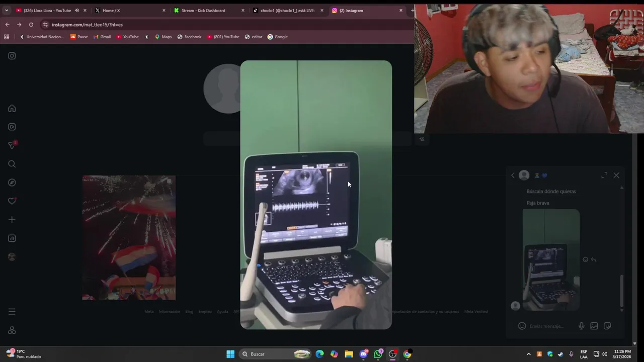
Task: Open the Dashboard chart icon in sidebar
Action: (x=12, y=238)
